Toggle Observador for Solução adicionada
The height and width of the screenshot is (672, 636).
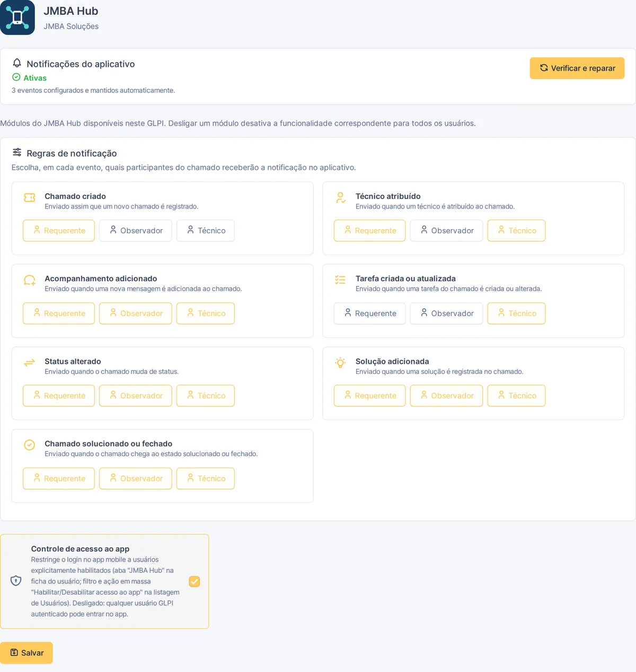[447, 396]
